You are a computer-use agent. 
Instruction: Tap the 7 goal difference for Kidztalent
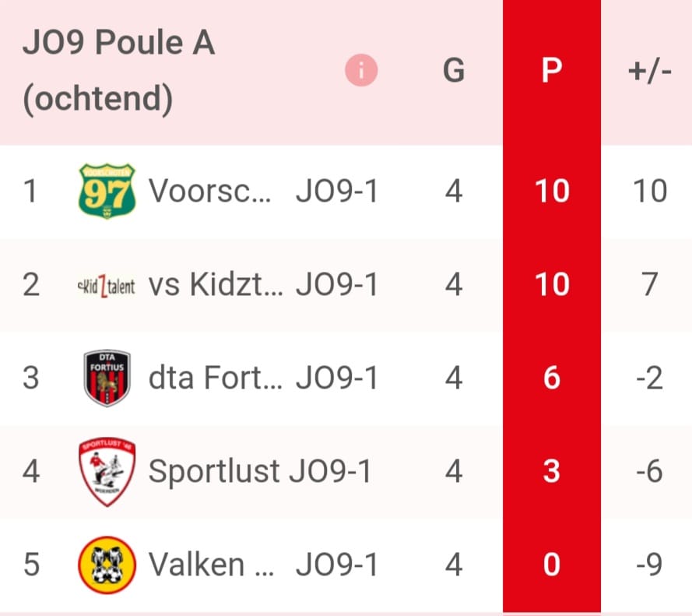pyautogui.click(x=650, y=284)
